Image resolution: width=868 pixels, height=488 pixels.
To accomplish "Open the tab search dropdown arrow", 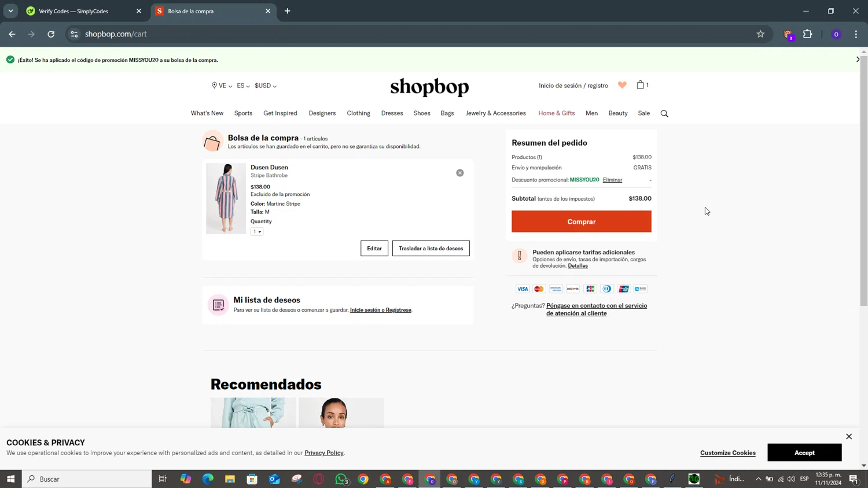I will coord(10,11).
